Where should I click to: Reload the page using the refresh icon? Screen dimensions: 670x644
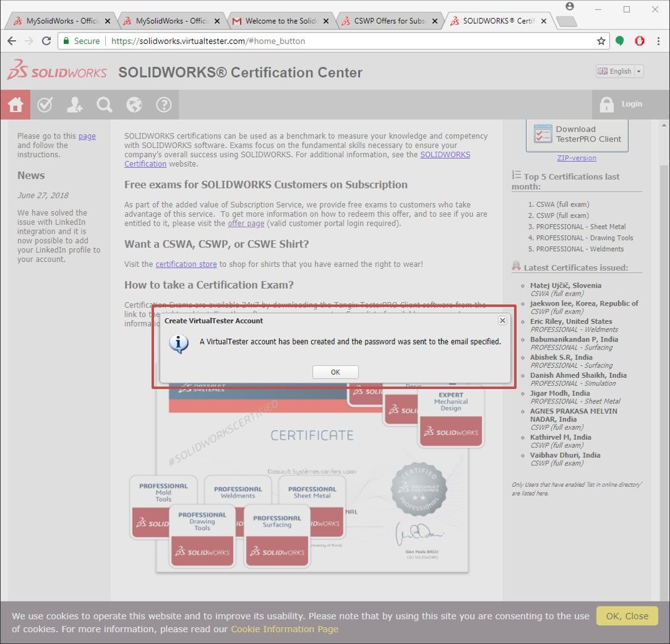(x=47, y=41)
